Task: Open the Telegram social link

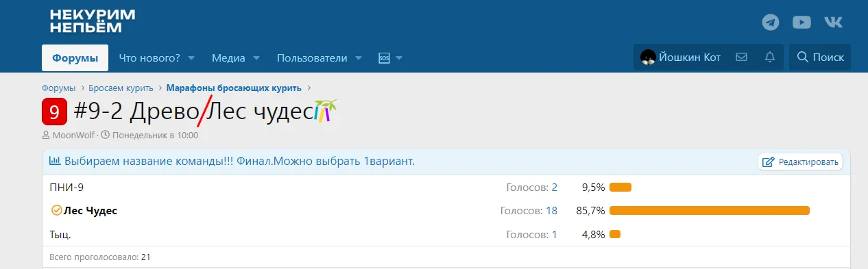Action: (x=771, y=22)
